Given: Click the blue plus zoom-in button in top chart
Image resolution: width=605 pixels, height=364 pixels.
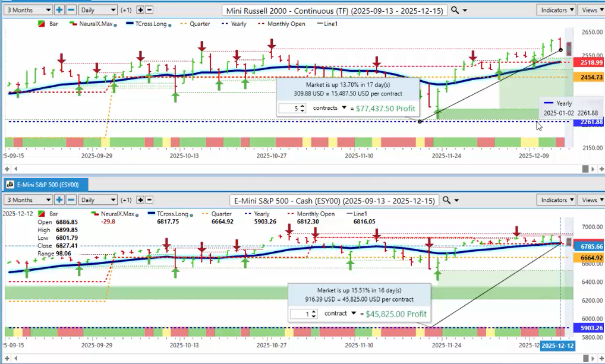Looking at the screenshot, I should (x=59, y=10).
